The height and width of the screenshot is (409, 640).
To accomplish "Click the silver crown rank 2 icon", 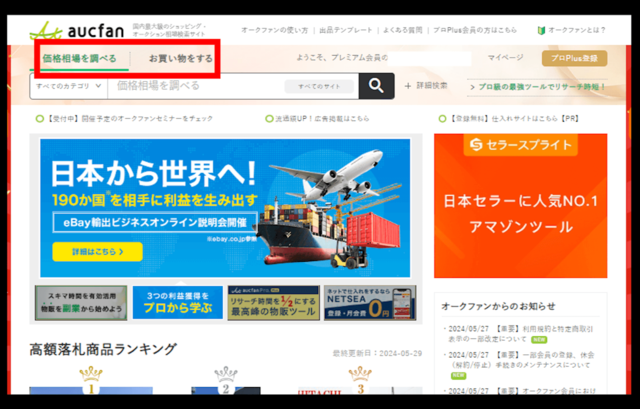I will (x=226, y=376).
